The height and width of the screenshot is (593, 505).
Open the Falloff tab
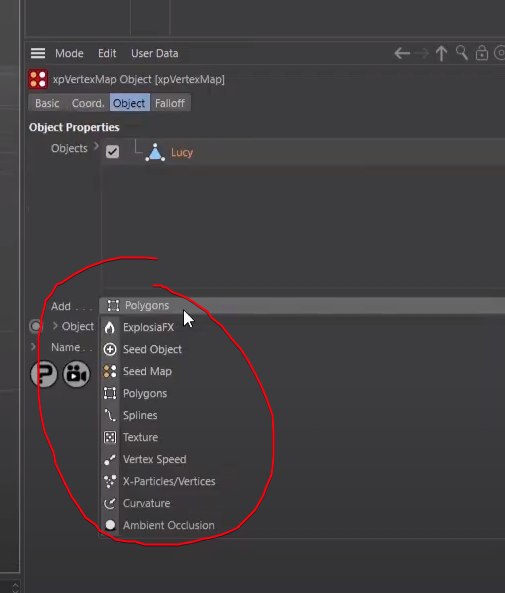(x=170, y=103)
